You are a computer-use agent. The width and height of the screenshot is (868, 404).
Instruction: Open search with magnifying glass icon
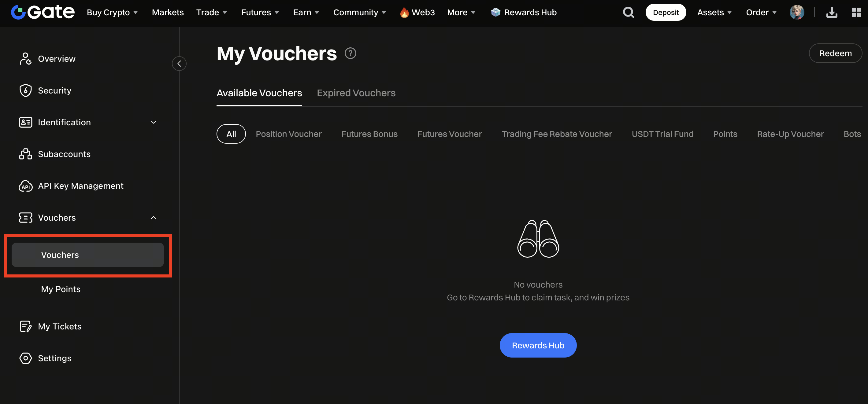pos(628,13)
